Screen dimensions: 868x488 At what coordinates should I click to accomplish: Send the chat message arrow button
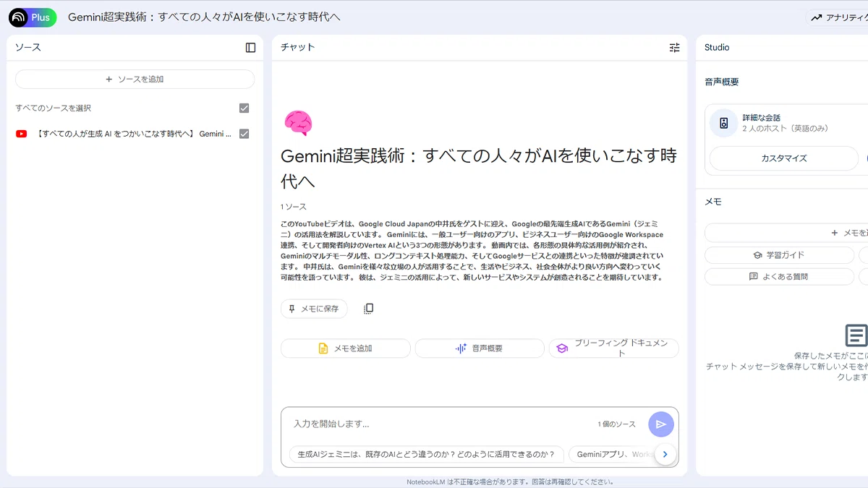pos(661,424)
